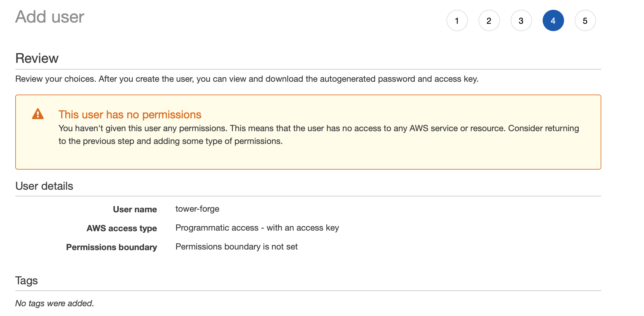644x316 pixels.
Task: Select the highlighted step 4 circle
Action: click(x=553, y=21)
